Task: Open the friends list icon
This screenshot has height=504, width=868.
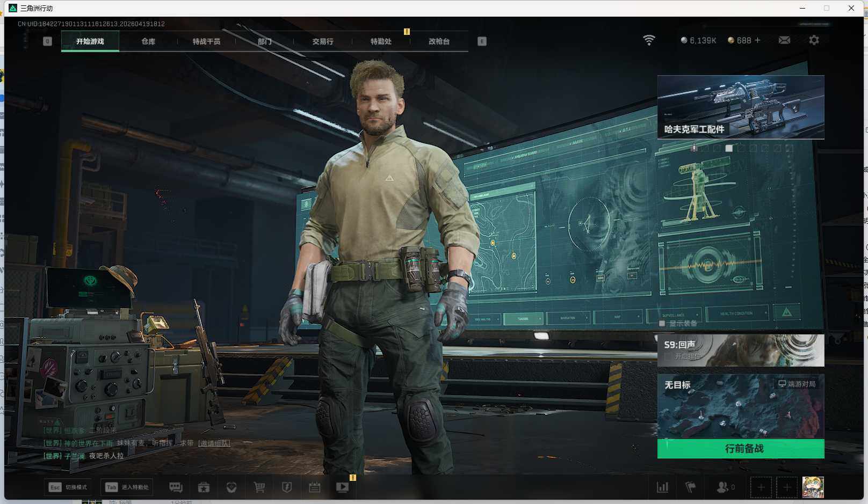Action: tap(723, 487)
